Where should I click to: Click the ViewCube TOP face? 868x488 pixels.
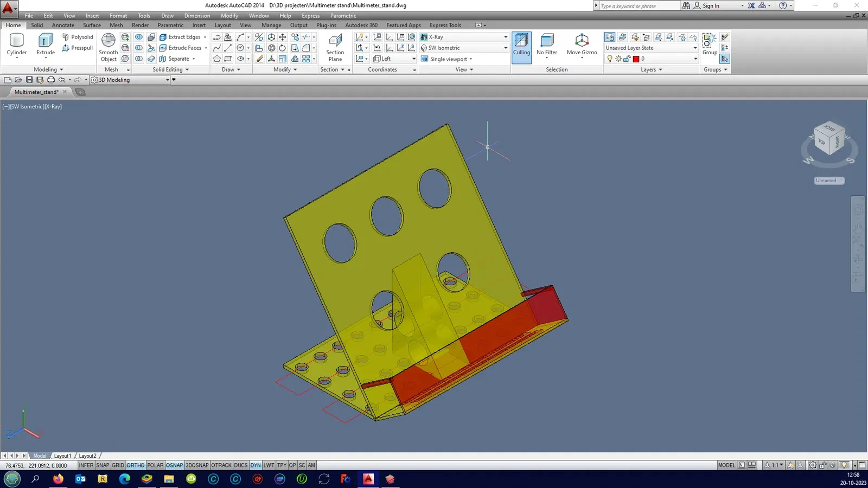pyautogui.click(x=822, y=142)
